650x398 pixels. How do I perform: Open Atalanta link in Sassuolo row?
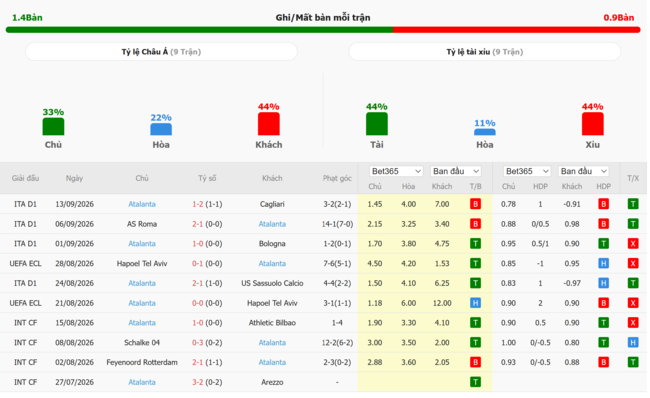[x=142, y=283]
